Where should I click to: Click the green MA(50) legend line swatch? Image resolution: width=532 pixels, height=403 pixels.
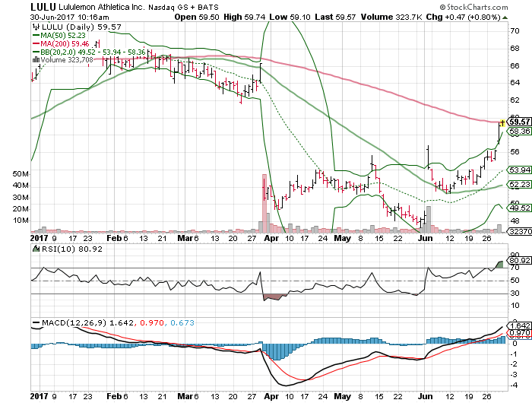(x=36, y=35)
